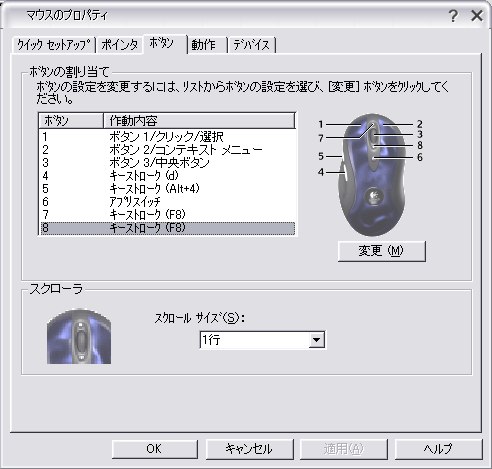The height and width of the screenshot is (469, 492).
Task: Select button 1 クリック/選択 row
Action: (167, 137)
